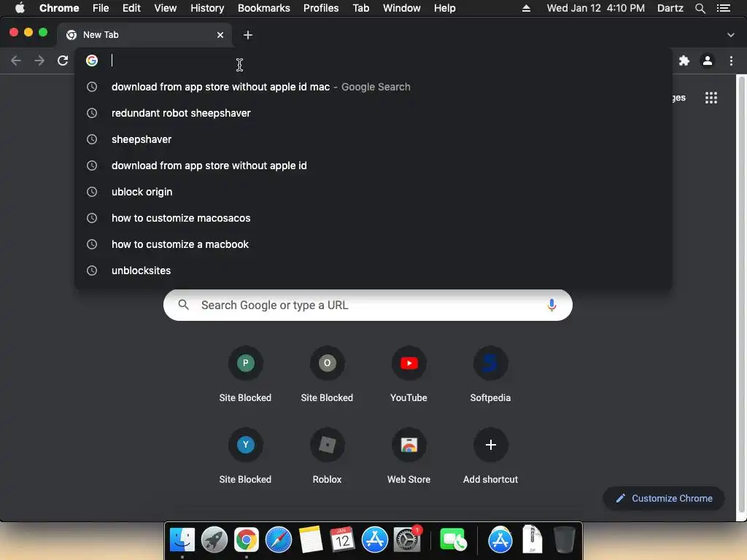Open the zip archive file in the Dock
This screenshot has height=560, width=747.
pos(532,540)
